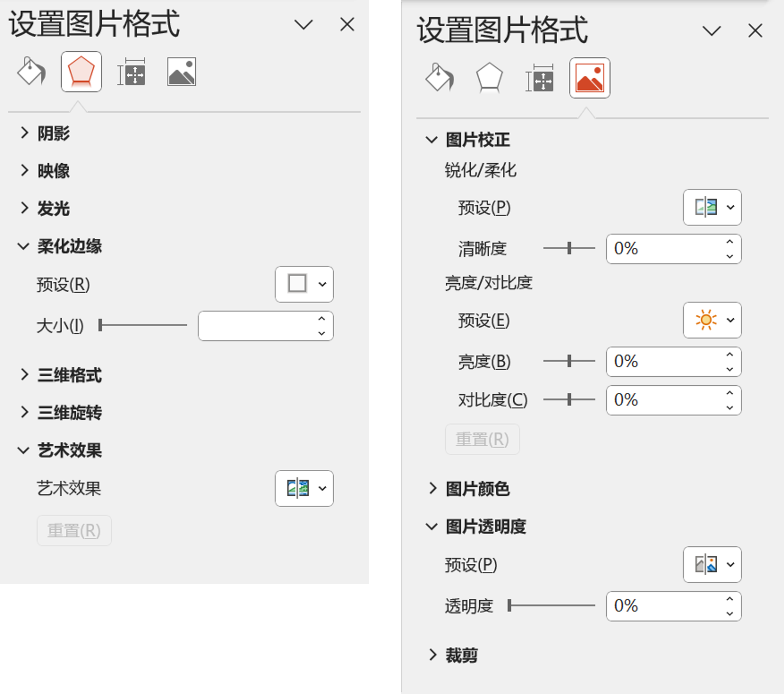Viewport: 784px width, 694px height.
Task: Click the 重置(R) button under 对比度
Action: 482,439
